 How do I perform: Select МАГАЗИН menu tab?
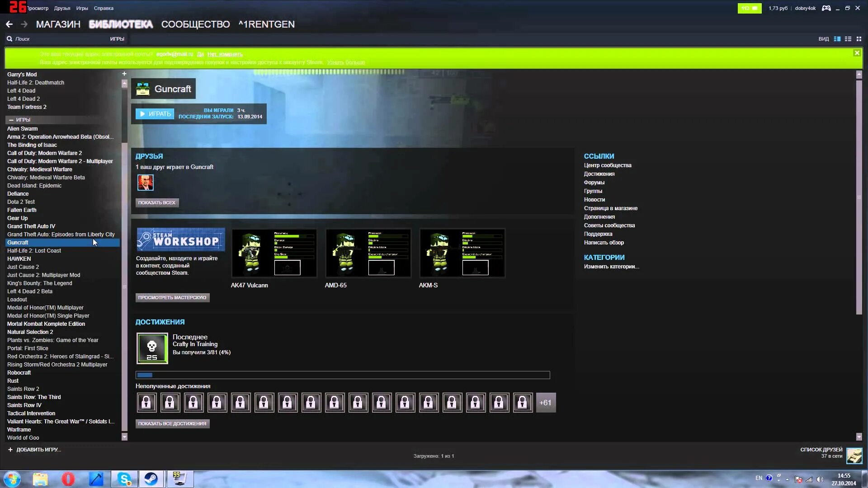(x=58, y=24)
